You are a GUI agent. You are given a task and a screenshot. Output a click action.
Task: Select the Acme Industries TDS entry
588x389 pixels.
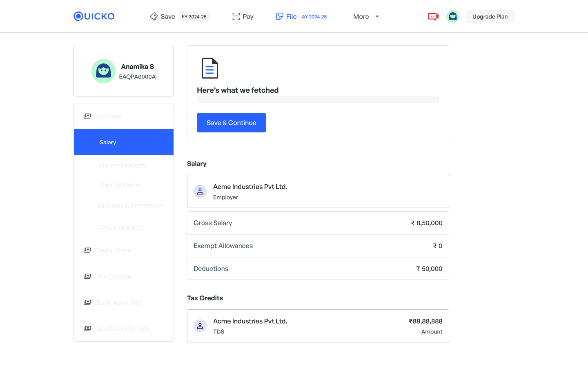click(x=318, y=326)
